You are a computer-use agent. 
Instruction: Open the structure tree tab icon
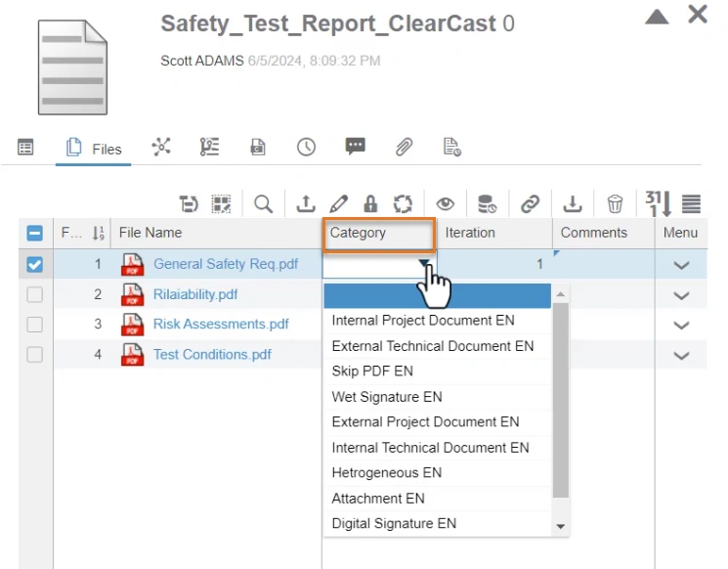(209, 147)
